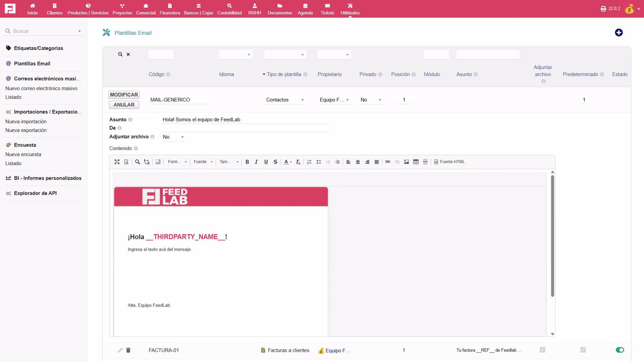Open the Explorador de API
This screenshot has width=644, height=362.
point(35,193)
